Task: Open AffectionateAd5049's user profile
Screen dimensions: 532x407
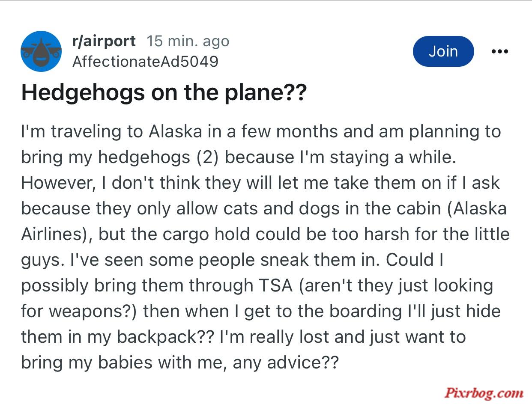Action: (145, 62)
